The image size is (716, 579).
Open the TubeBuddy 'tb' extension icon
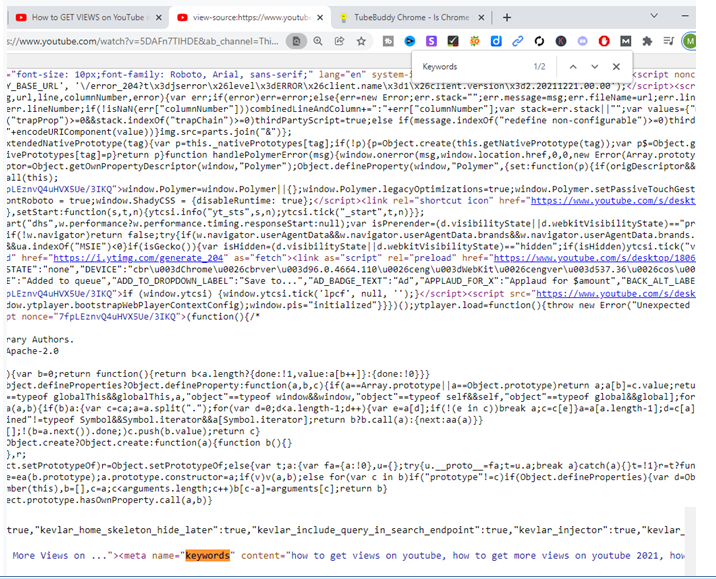[x=388, y=41]
